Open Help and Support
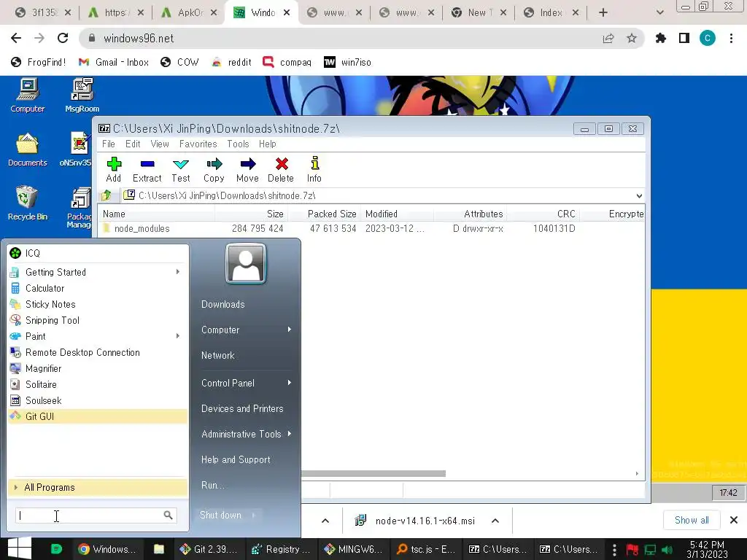Viewport: 747px width, 560px height. pyautogui.click(x=236, y=459)
